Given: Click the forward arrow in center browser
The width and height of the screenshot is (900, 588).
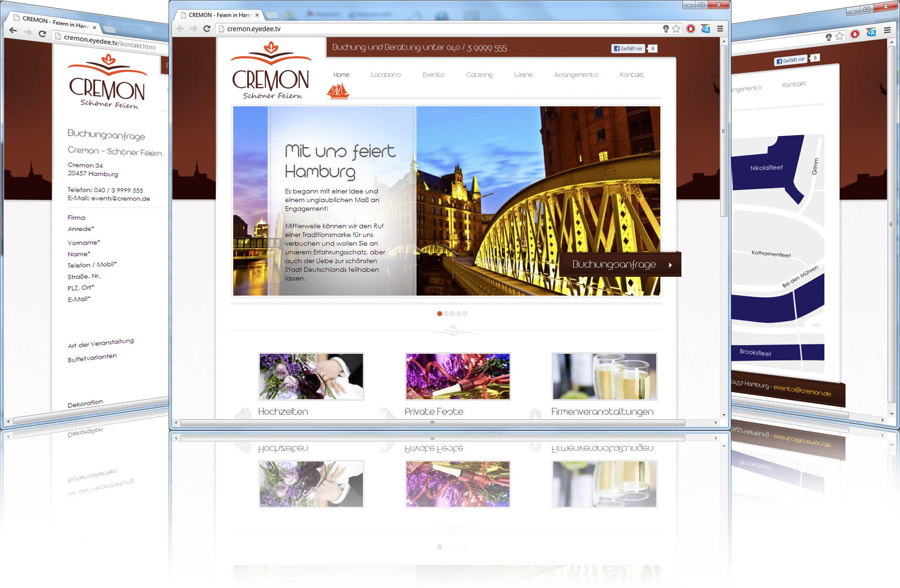Looking at the screenshot, I should (193, 28).
